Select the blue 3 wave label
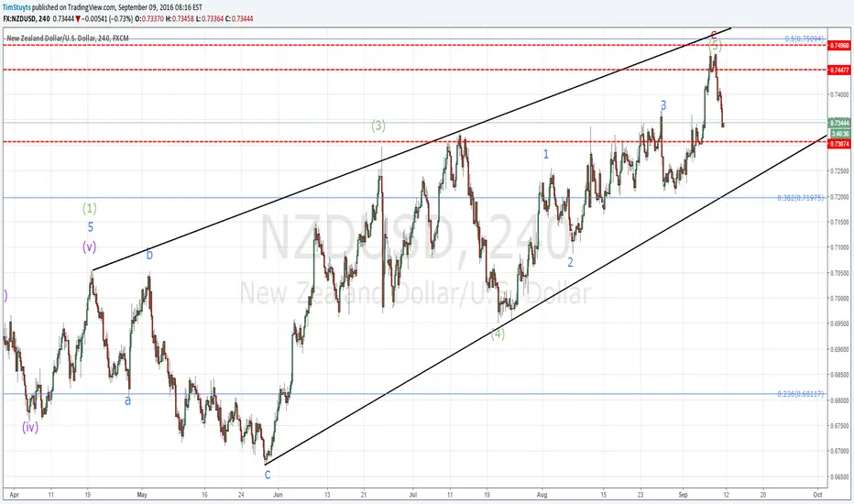854x504 pixels. click(663, 105)
